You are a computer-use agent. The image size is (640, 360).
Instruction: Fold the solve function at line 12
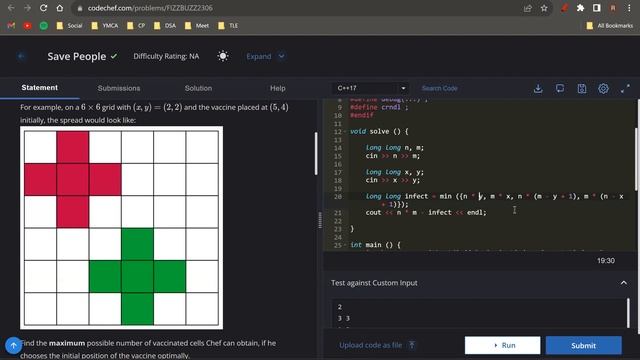[x=345, y=131]
